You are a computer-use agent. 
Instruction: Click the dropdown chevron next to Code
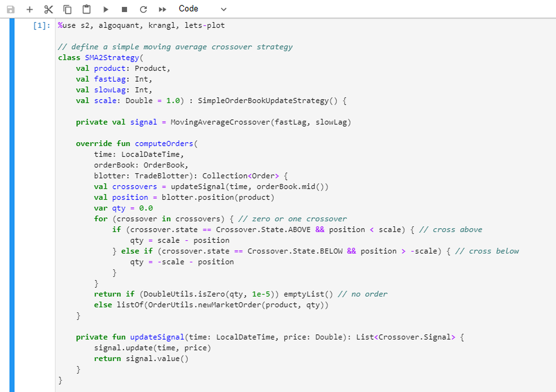pos(224,9)
